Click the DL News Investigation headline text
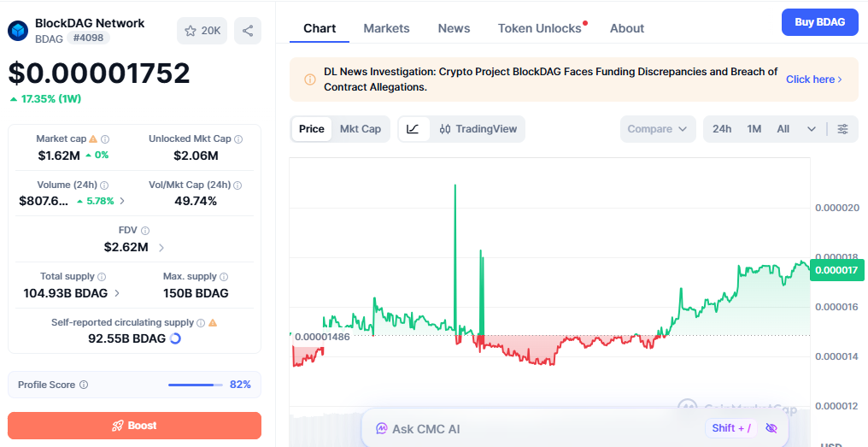The width and height of the screenshot is (868, 447). click(551, 79)
